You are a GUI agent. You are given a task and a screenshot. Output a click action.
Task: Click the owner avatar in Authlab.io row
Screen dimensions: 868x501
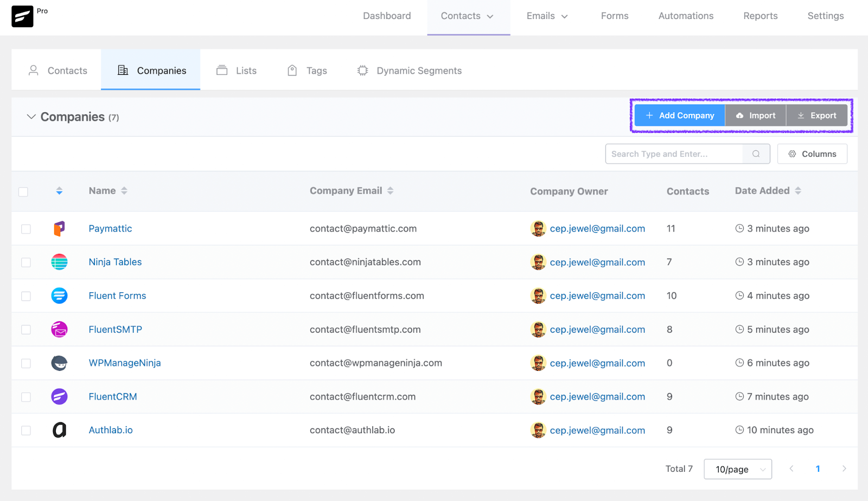538,431
